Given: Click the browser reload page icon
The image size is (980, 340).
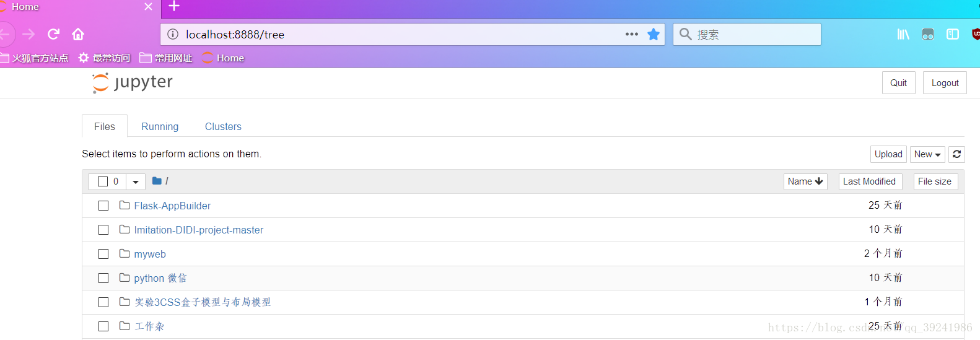Looking at the screenshot, I should click(x=54, y=34).
